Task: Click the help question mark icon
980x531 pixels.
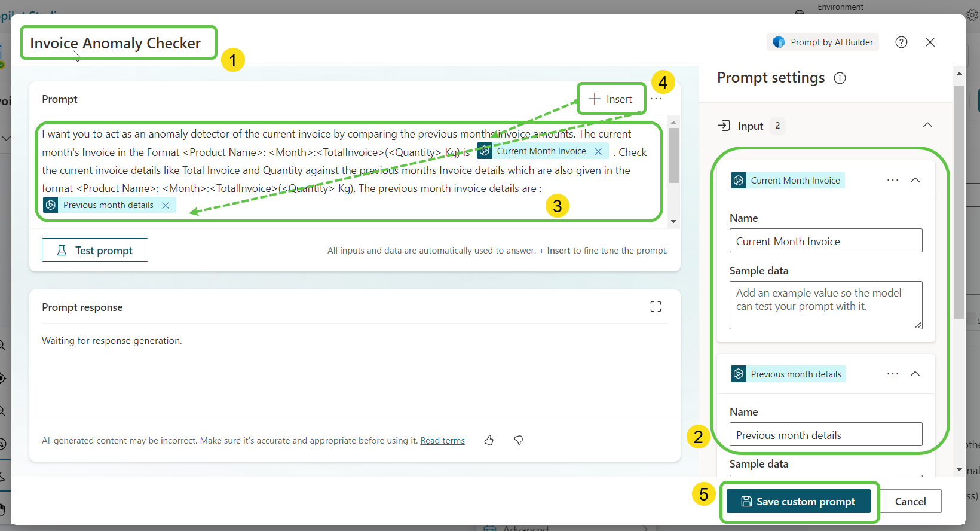Action: [901, 42]
